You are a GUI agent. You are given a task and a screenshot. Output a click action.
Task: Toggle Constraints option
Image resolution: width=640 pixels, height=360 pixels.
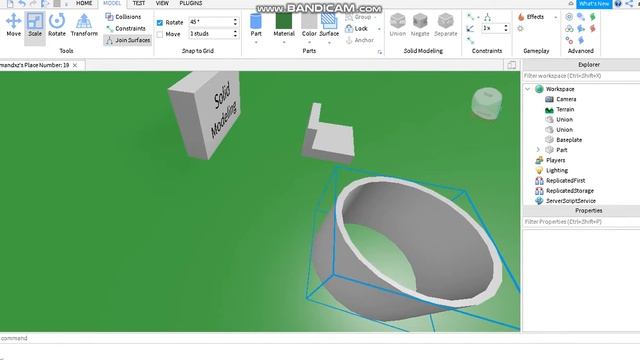tap(125, 29)
